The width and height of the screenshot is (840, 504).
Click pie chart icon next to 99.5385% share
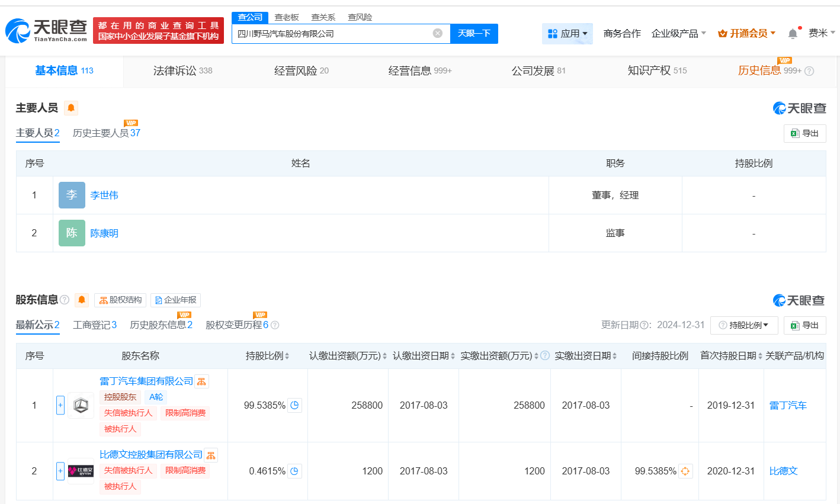click(x=295, y=405)
